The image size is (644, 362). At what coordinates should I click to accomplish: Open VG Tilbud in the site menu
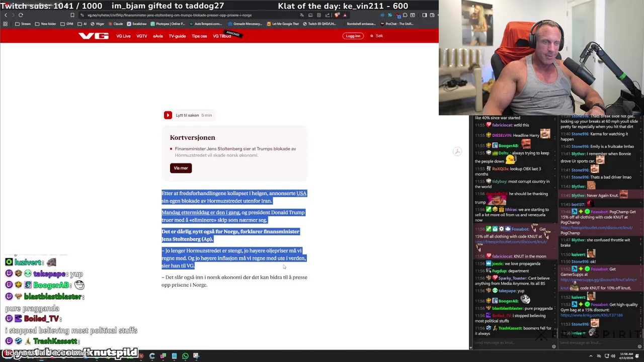click(222, 36)
